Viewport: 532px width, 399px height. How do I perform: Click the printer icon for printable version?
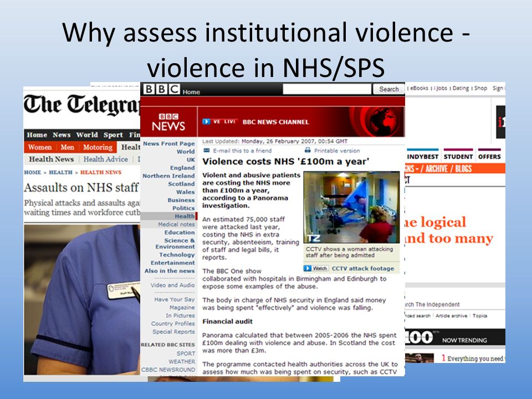pos(308,150)
